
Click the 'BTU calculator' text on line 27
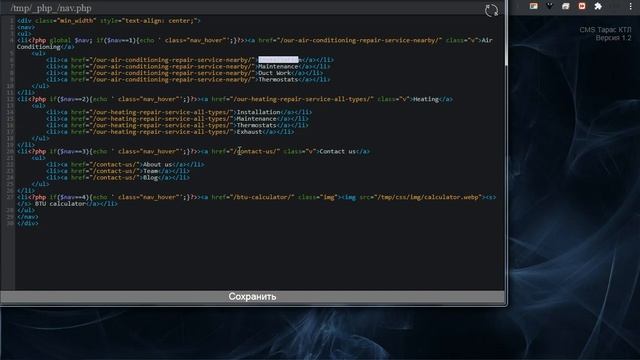click(x=60, y=204)
